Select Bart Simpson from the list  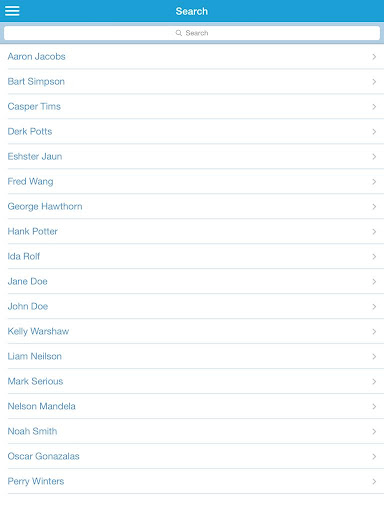pos(192,82)
